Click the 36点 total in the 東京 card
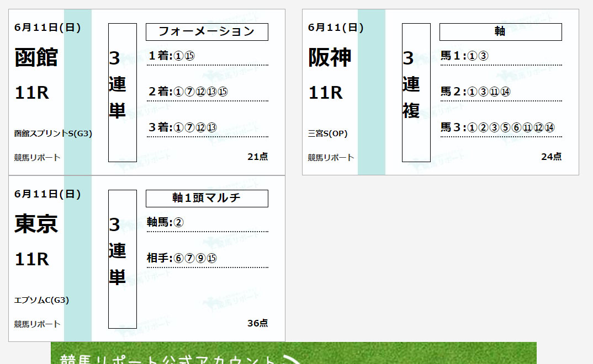Image resolution: width=593 pixels, height=364 pixels. (257, 323)
